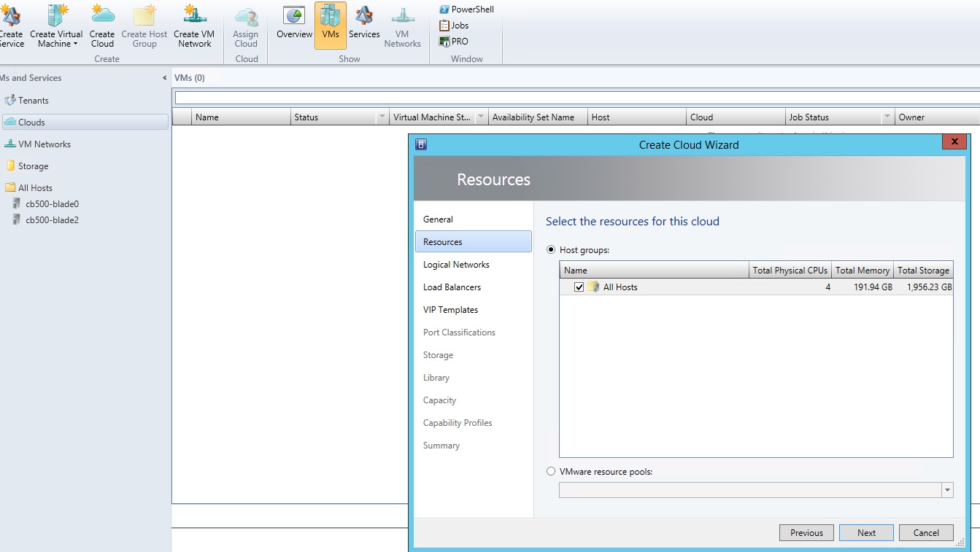The height and width of the screenshot is (552, 980).
Task: Select VM Networks in the navigation pane
Action: point(38,144)
